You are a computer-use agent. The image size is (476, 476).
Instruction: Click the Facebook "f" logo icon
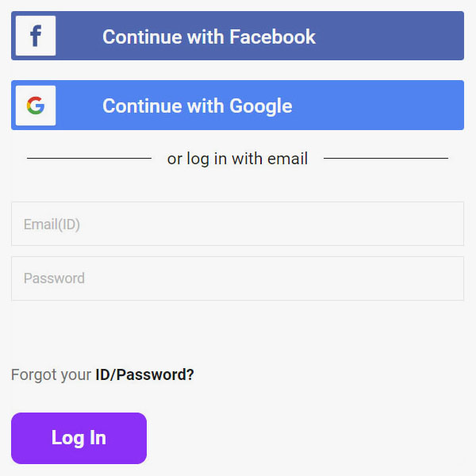coord(36,36)
